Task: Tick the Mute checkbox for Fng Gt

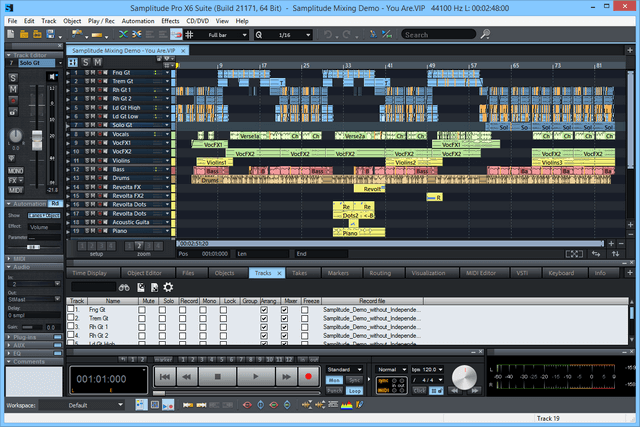Action: (x=143, y=310)
